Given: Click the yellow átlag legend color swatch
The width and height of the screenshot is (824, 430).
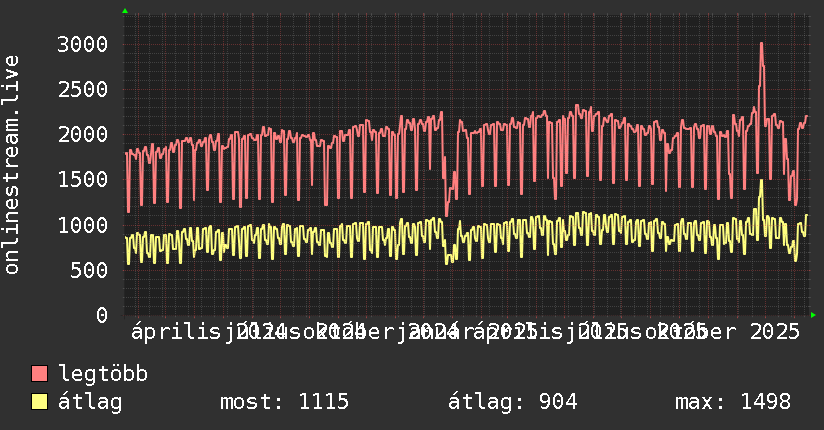Looking at the screenshot, I should [x=39, y=402].
